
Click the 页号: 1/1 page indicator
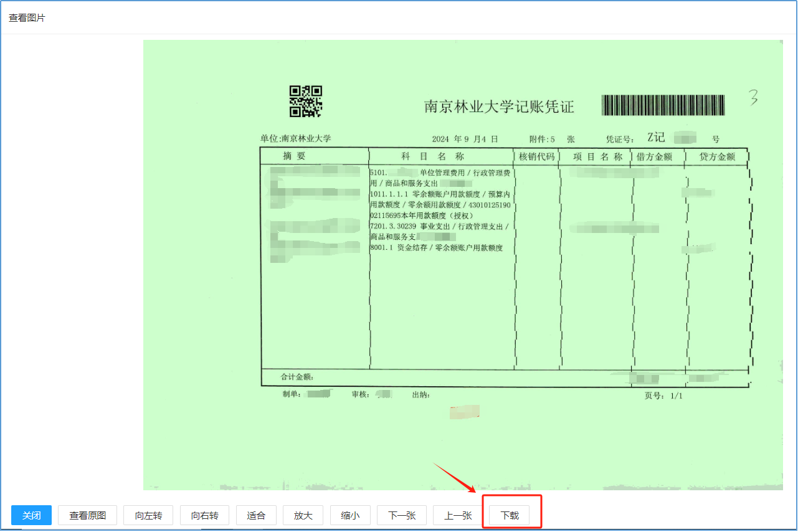point(663,396)
